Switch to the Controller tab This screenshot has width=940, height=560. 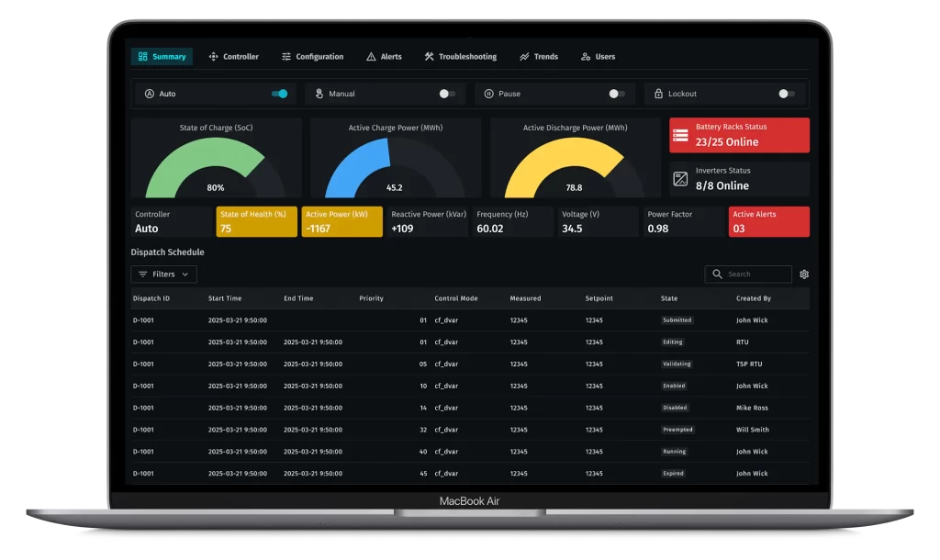click(233, 56)
